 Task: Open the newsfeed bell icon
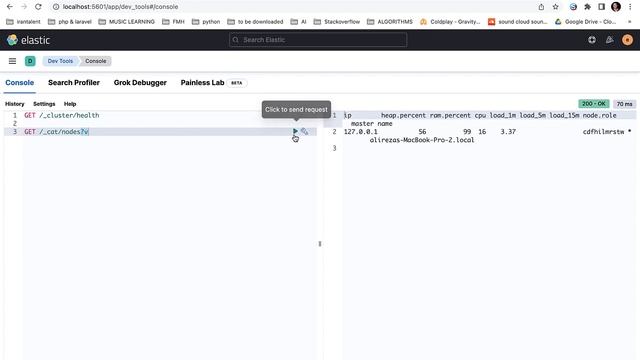pos(609,40)
